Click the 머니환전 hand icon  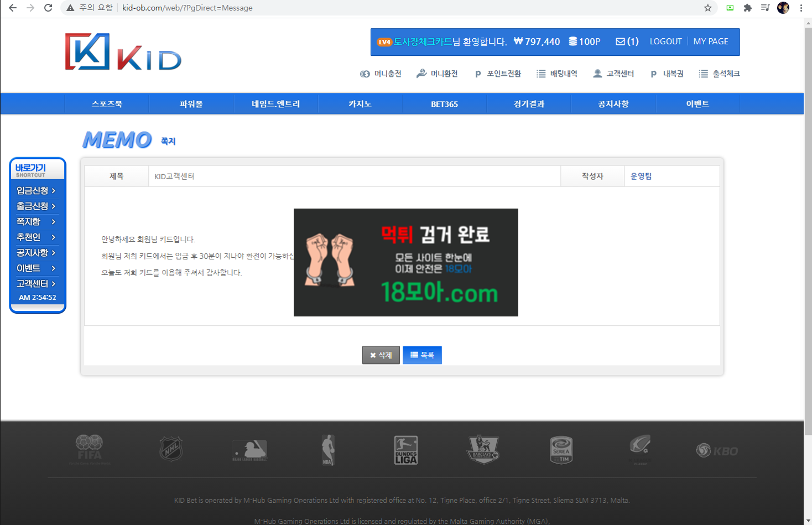[x=421, y=74]
